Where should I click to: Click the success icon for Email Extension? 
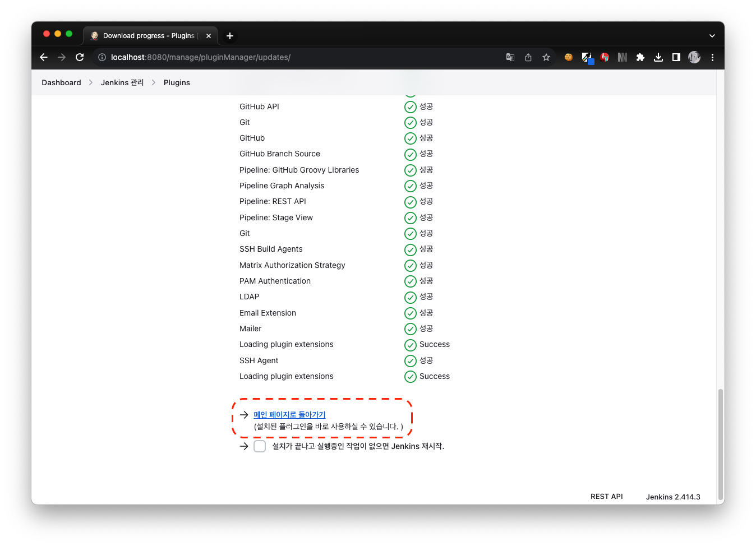coord(411,313)
